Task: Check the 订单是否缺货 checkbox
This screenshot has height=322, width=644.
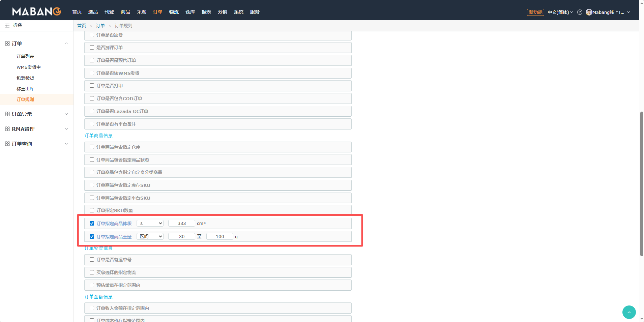Action: (92, 35)
